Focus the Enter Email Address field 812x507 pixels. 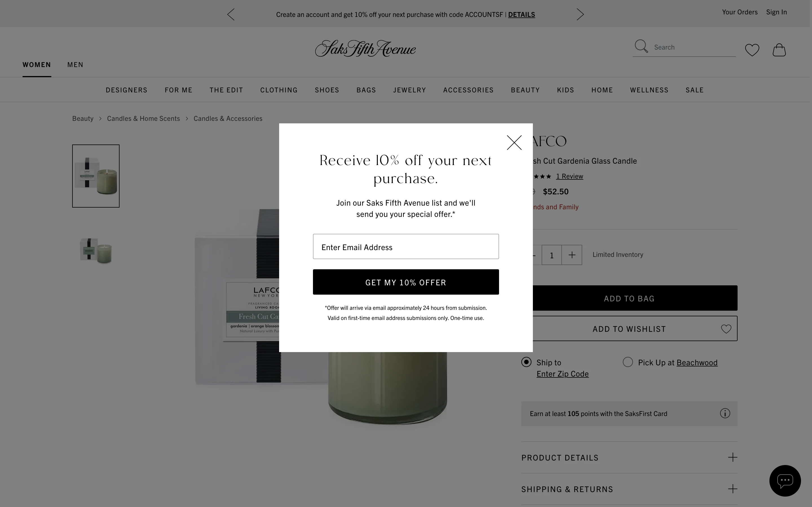[x=406, y=246]
